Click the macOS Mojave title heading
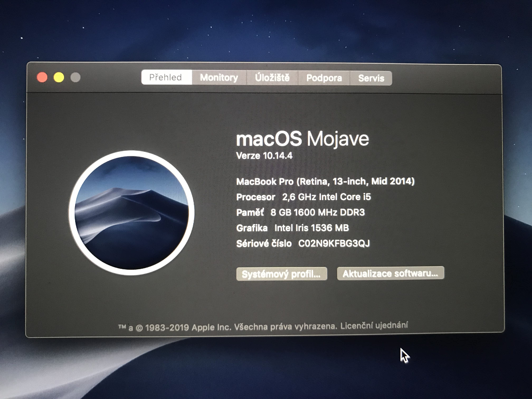Image resolution: width=532 pixels, height=399 pixels. point(302,139)
